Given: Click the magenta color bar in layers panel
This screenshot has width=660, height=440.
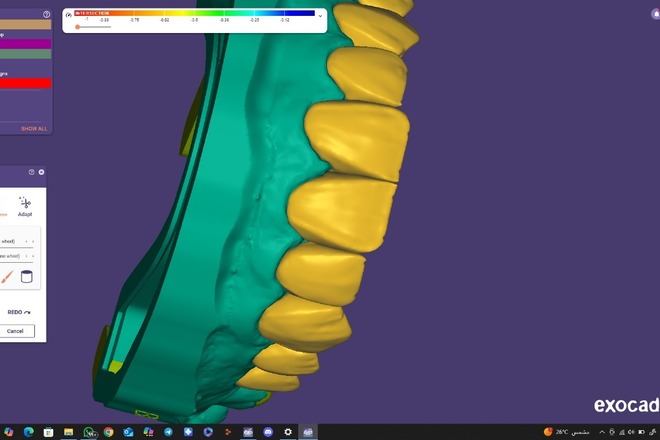Looking at the screenshot, I should (25, 44).
